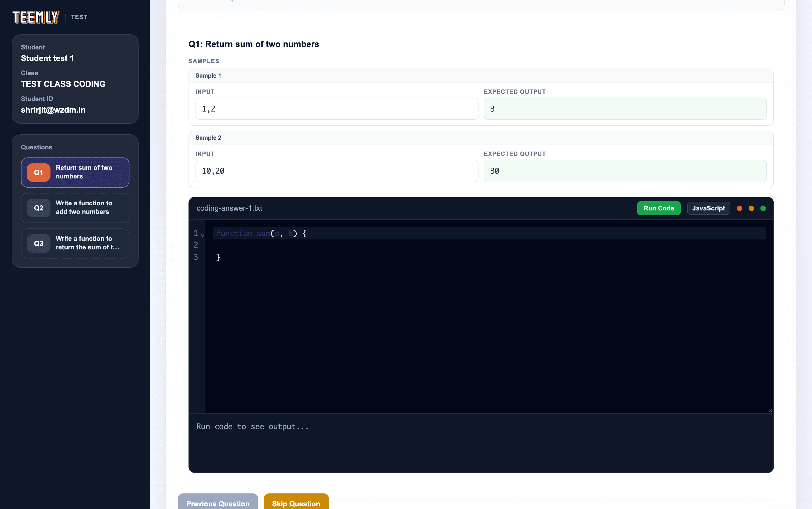Click the 'Q1: Return sum of two numbers' heading
This screenshot has width=812, height=509.
pyautogui.click(x=254, y=44)
